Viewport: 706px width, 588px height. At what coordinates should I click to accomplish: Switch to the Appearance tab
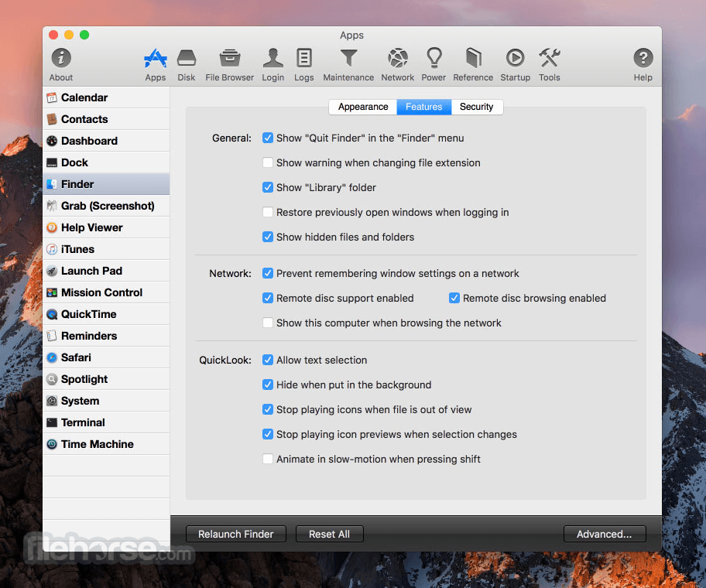[363, 107]
